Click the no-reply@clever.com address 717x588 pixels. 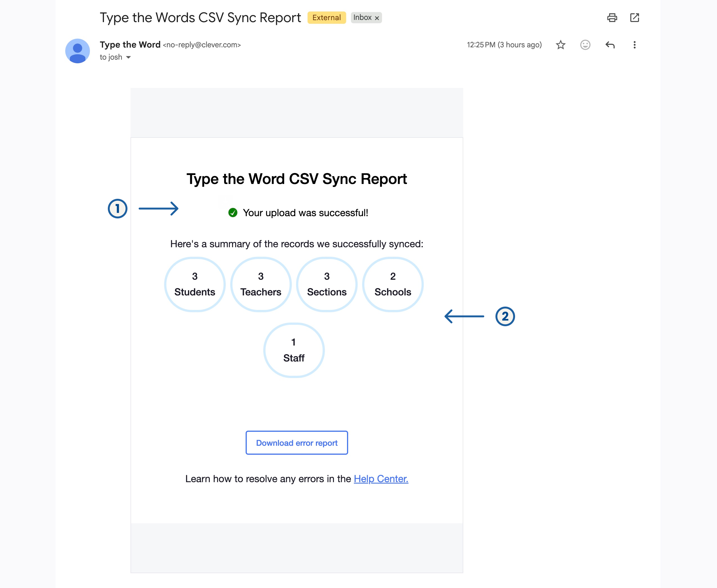pyautogui.click(x=202, y=45)
